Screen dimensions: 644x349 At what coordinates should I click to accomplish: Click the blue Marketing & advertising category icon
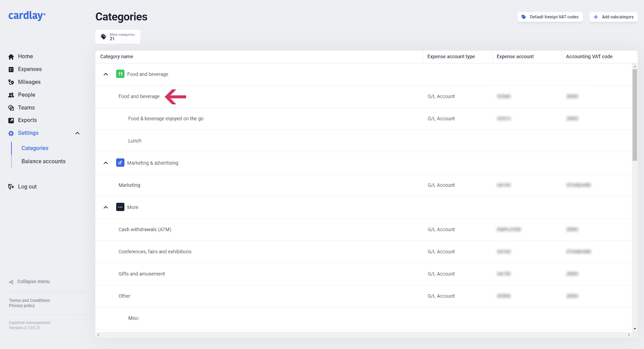pyautogui.click(x=120, y=163)
